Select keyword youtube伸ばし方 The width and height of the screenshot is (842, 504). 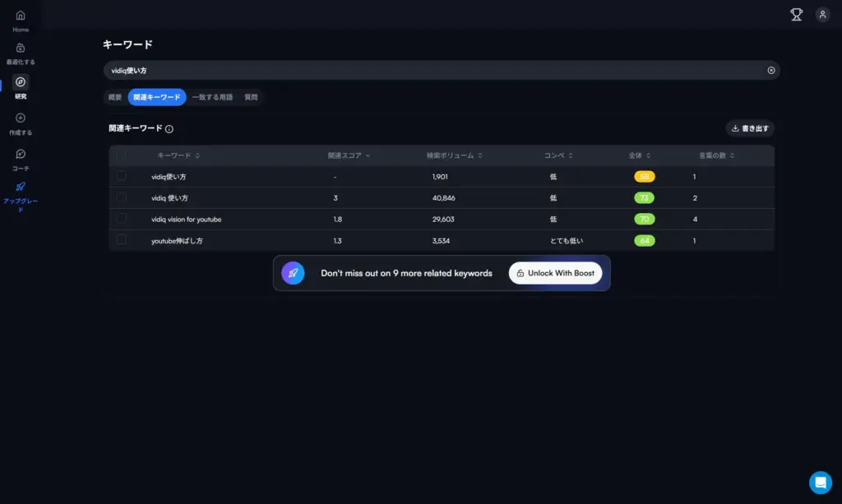[178, 241]
